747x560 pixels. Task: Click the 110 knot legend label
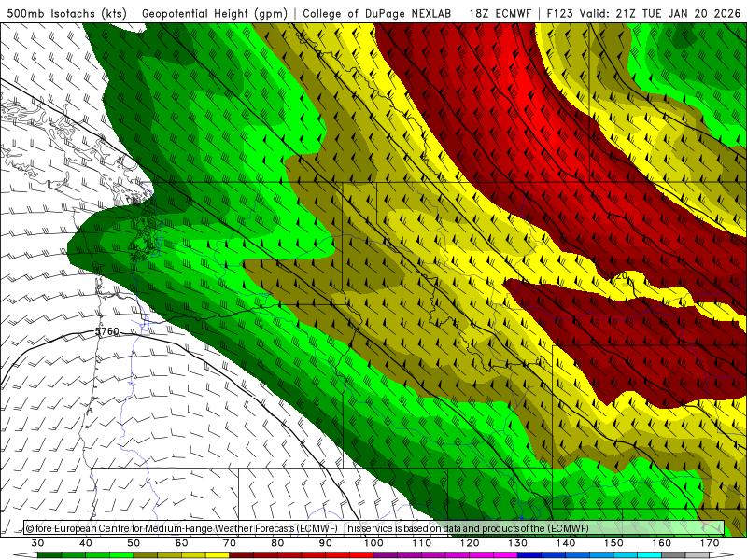click(422, 543)
